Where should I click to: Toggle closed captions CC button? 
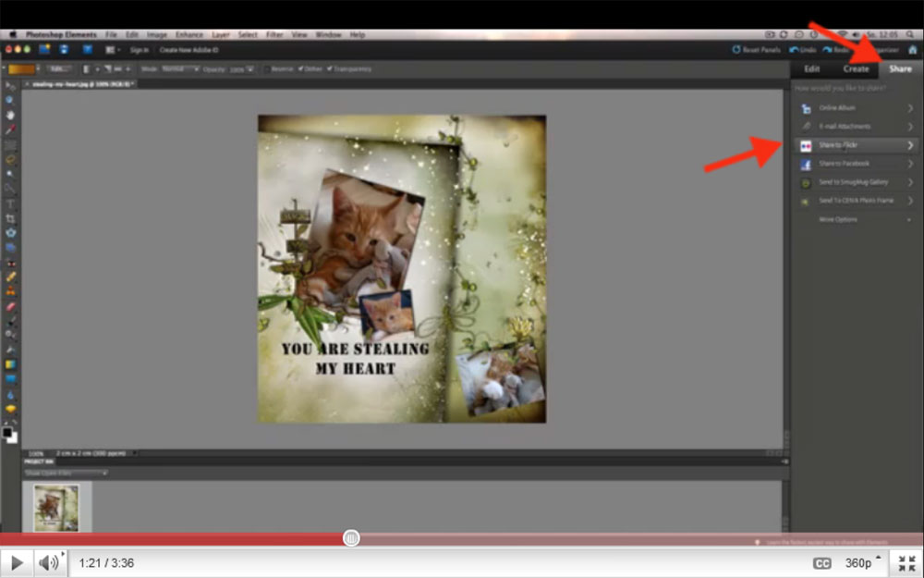[821, 563]
